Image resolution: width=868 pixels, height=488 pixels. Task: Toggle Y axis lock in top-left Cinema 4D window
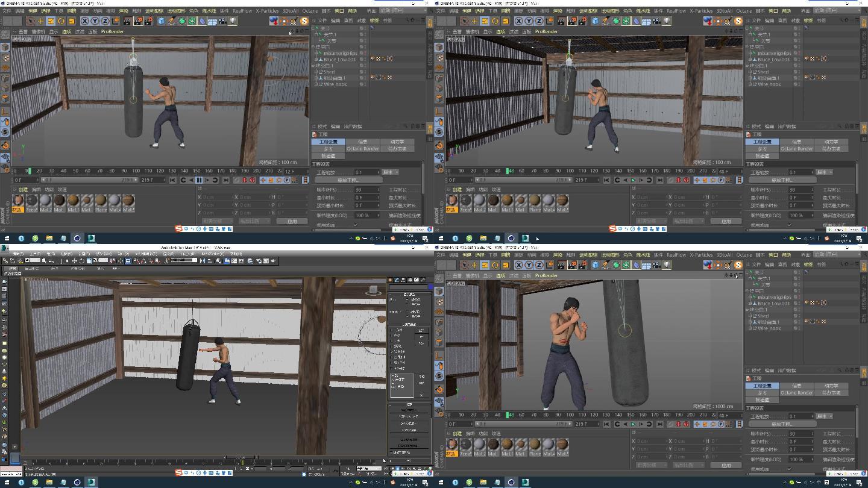click(95, 21)
